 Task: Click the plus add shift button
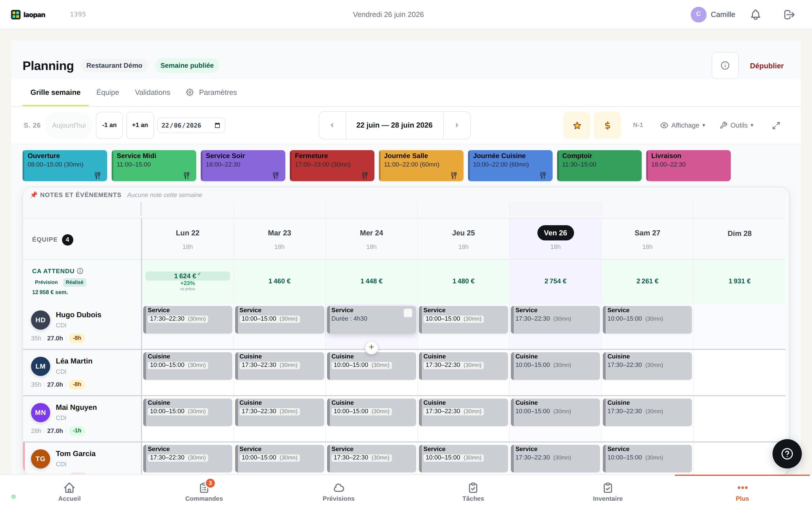click(x=371, y=347)
